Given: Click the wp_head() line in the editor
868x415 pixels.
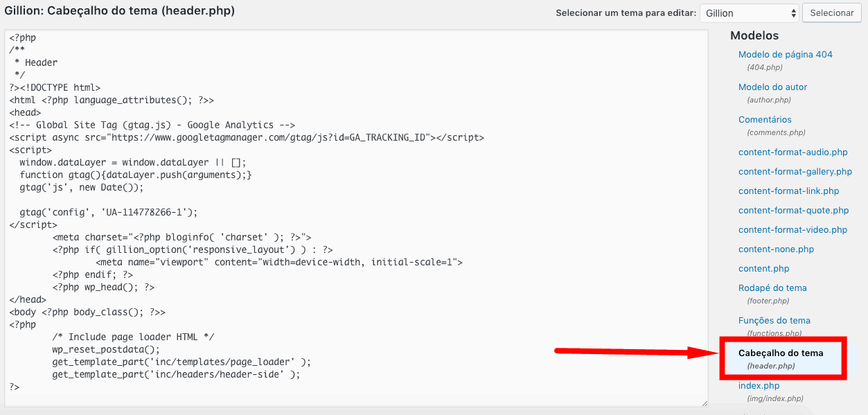Looking at the screenshot, I should coord(103,287).
